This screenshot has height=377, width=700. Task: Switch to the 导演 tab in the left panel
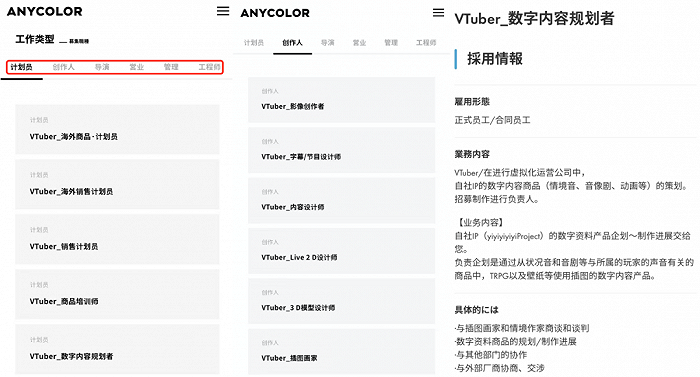point(102,67)
